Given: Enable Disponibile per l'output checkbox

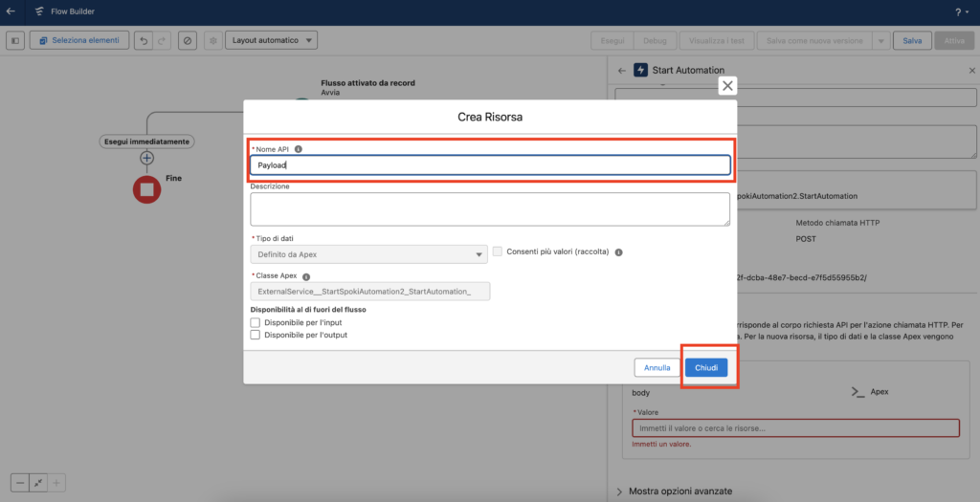Looking at the screenshot, I should coord(256,335).
